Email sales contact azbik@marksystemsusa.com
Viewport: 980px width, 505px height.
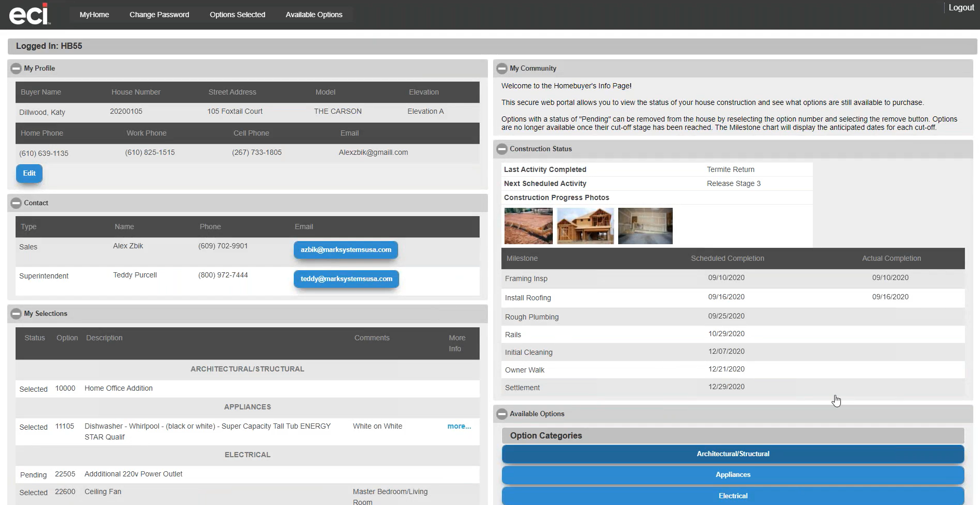[345, 250]
